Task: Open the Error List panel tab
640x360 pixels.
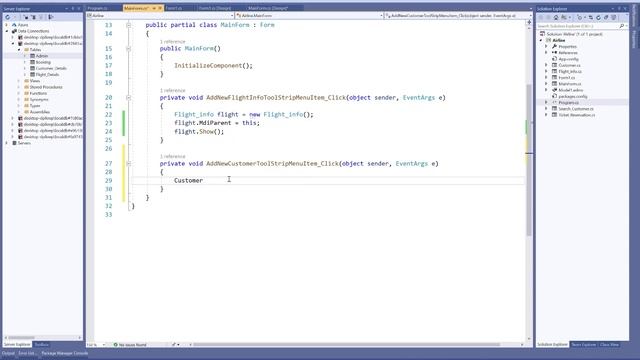Action: pos(27,353)
